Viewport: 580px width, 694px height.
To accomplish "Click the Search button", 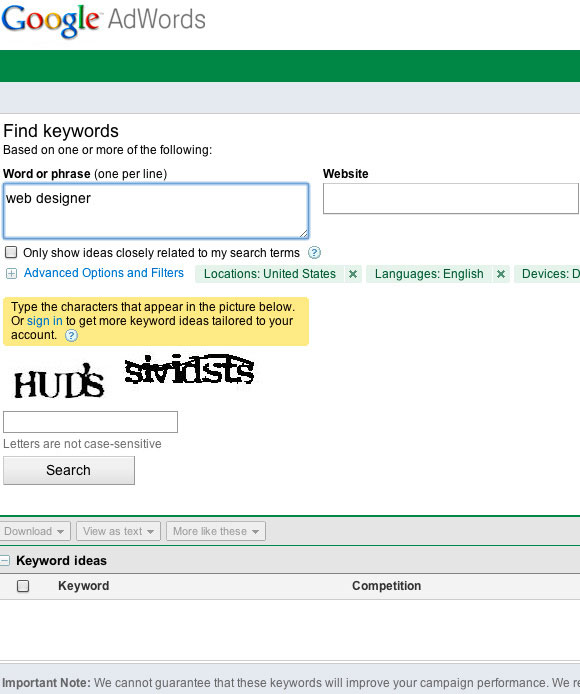I will pos(69,470).
